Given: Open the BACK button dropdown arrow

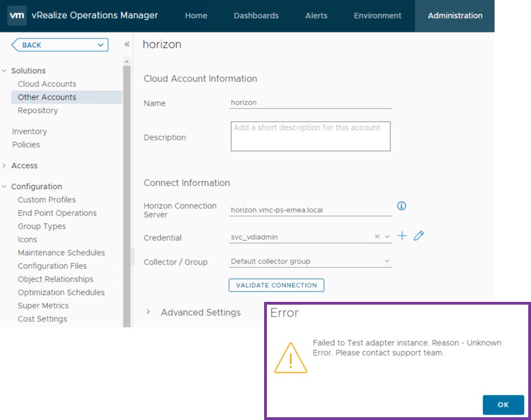Looking at the screenshot, I should pyautogui.click(x=100, y=45).
